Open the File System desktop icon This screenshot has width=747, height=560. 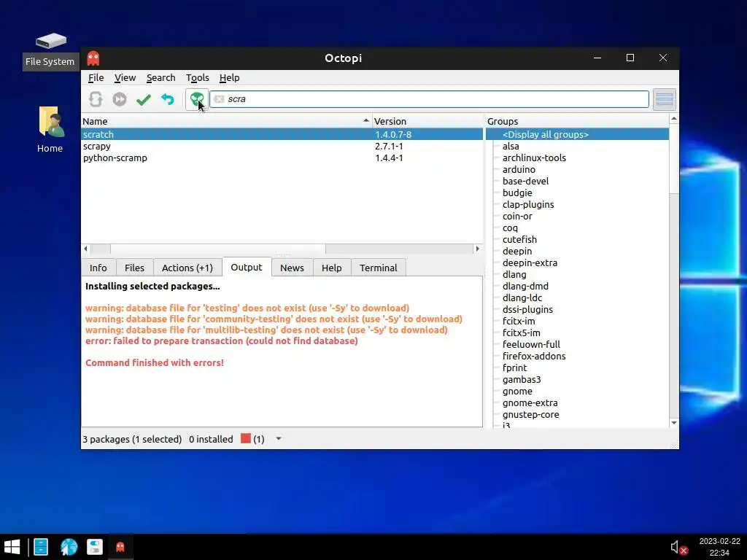pos(50,50)
